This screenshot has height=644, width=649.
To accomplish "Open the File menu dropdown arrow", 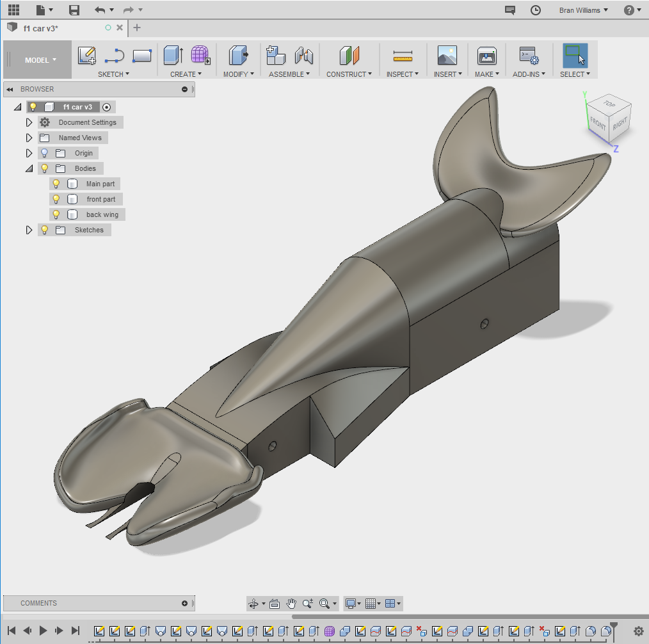I will 51,10.
